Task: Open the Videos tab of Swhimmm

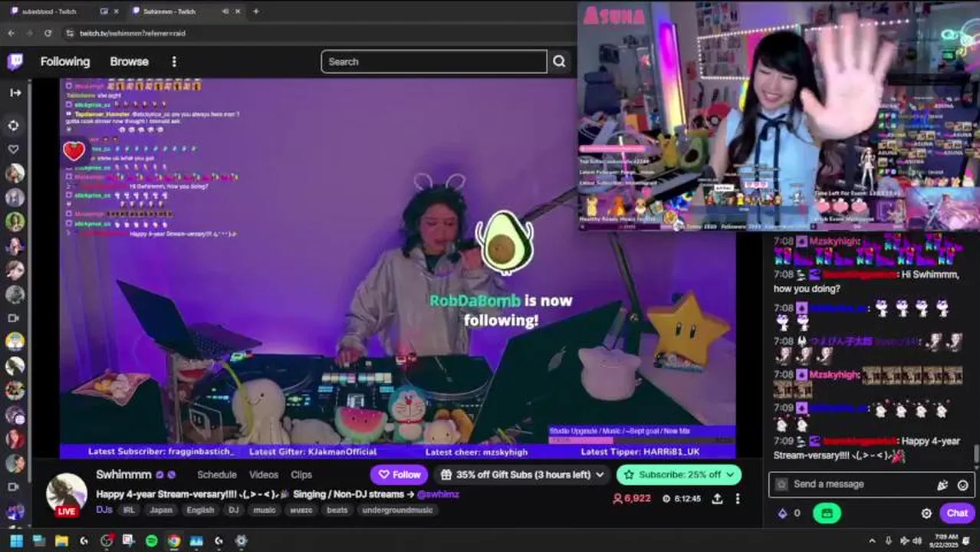Action: tap(264, 475)
